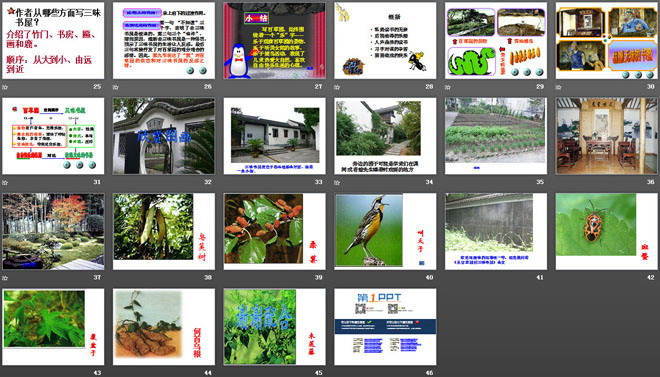Click the star icon below slide 30

(559, 87)
